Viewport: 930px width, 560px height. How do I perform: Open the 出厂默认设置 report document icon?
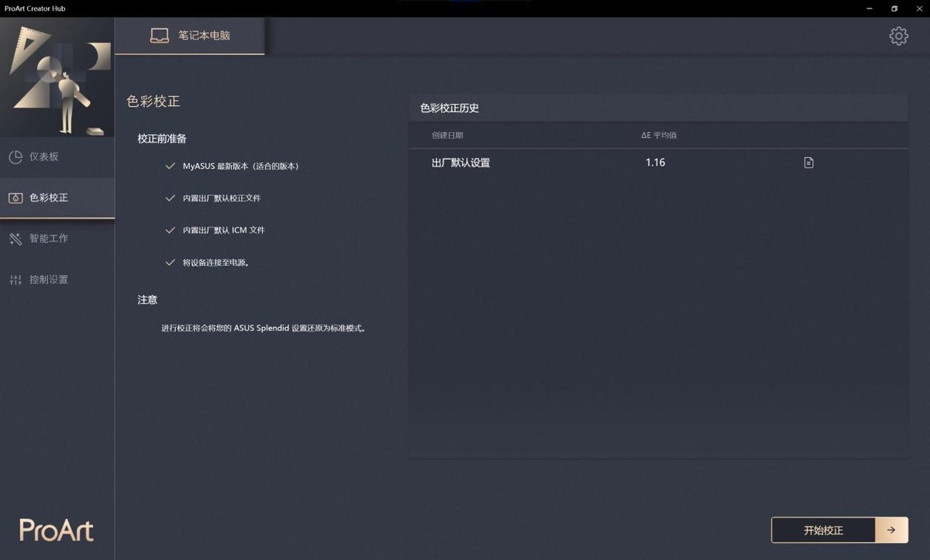(808, 163)
